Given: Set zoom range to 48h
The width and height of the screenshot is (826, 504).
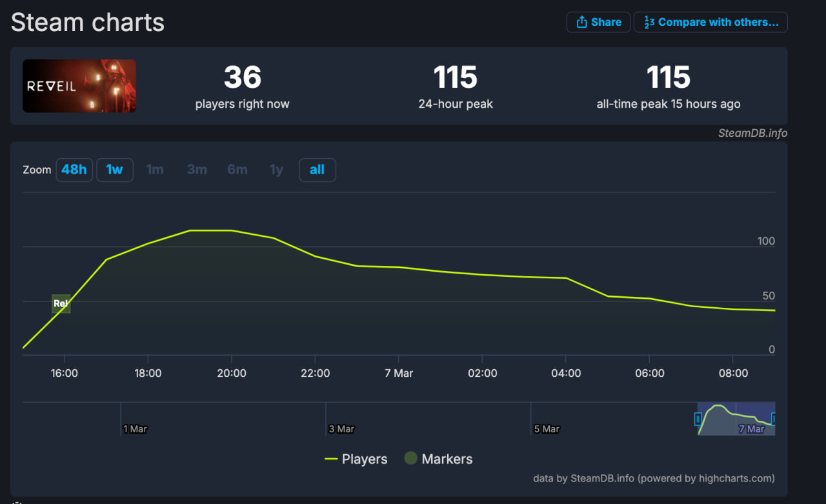Looking at the screenshot, I should click(74, 170).
